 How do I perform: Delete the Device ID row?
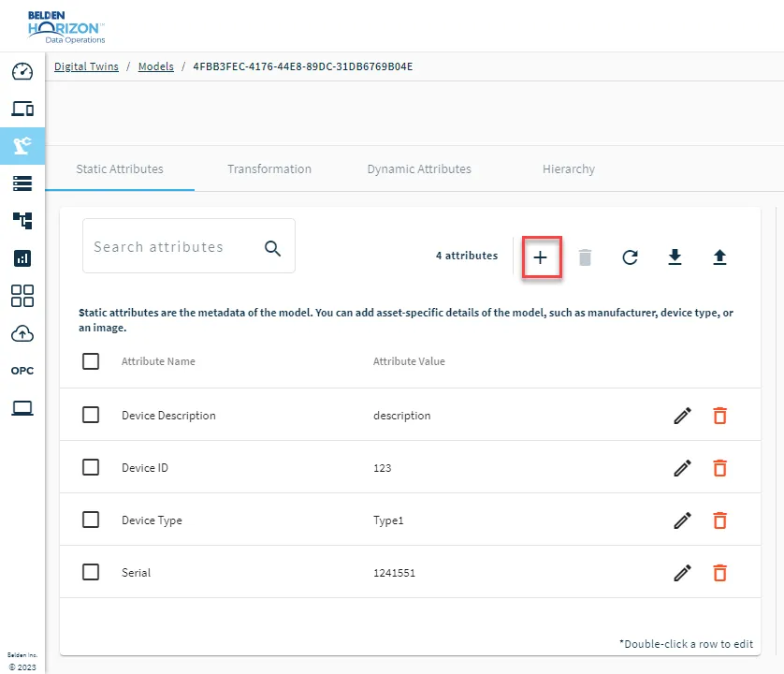point(720,468)
